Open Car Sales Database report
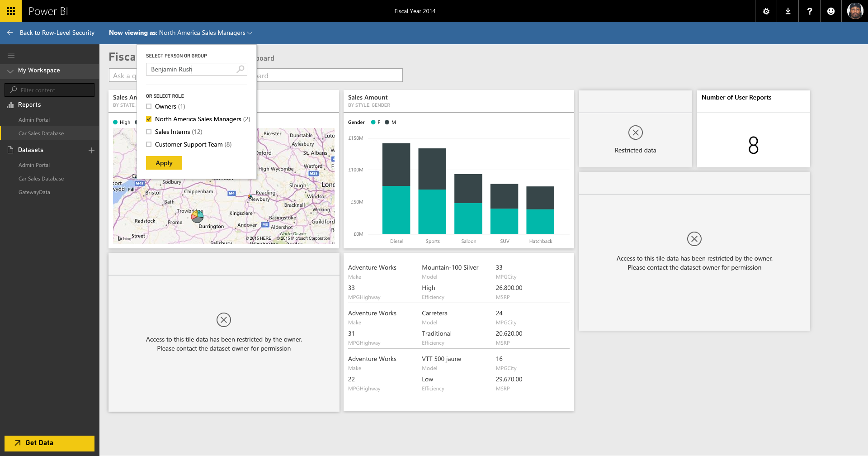The width and height of the screenshot is (868, 456). [x=41, y=133]
